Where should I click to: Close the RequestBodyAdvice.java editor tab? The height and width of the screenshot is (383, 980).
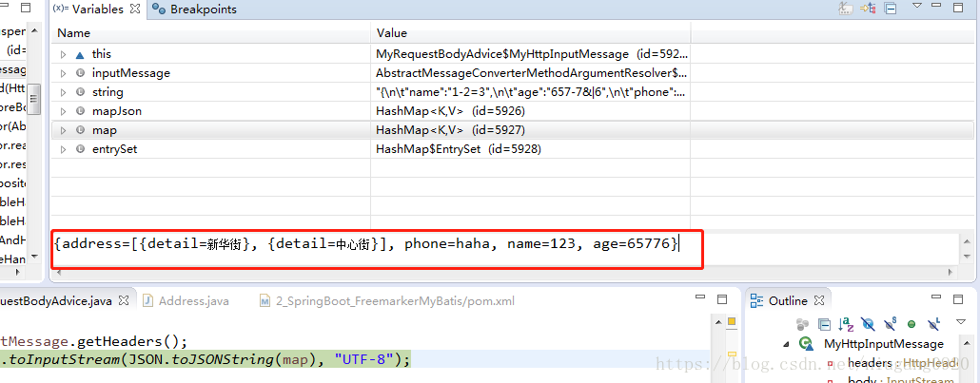coord(124,300)
